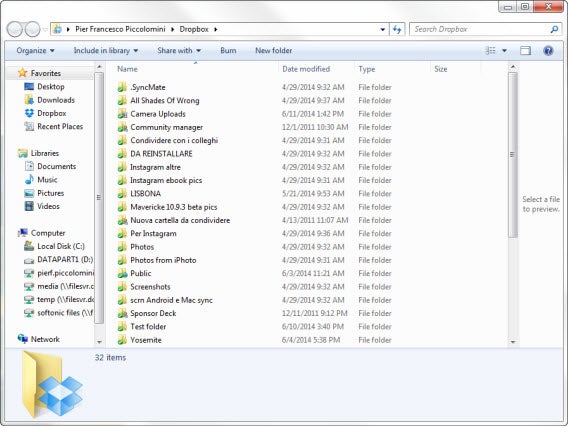Image resolution: width=568 pixels, height=426 pixels.
Task: Select the DA REINSTALLARE folder
Action: pos(161,154)
